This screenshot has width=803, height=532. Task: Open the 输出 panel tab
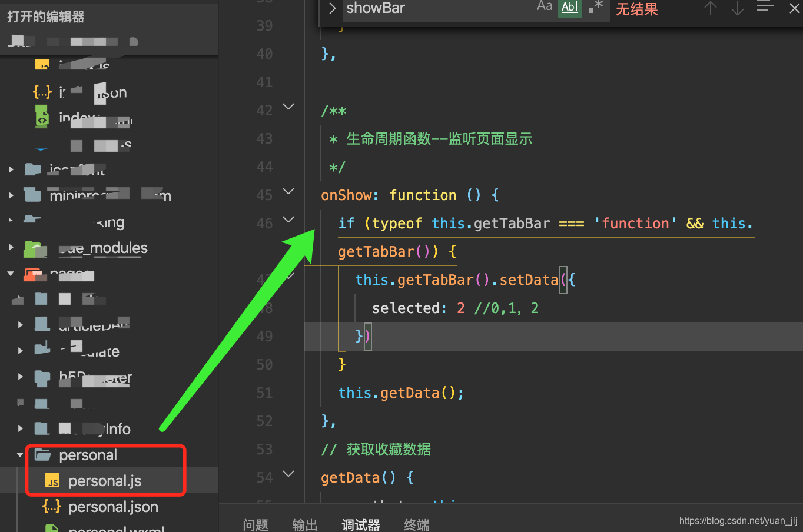point(304,524)
